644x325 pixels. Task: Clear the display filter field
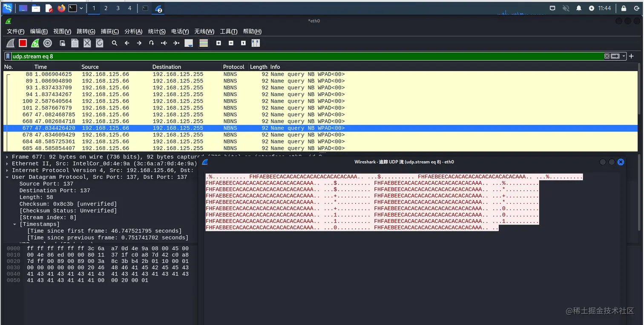click(607, 56)
